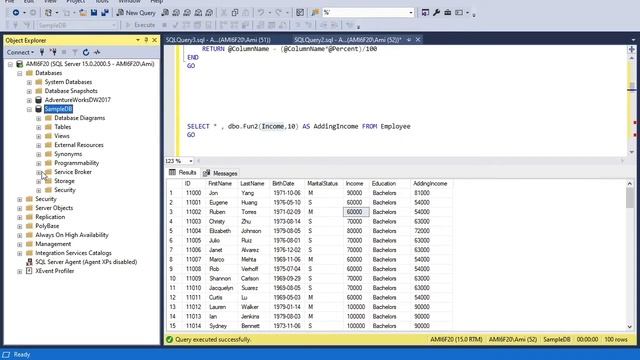The width and height of the screenshot is (640, 360).
Task: Open the document tabs overflow dropdown
Action: click(633, 40)
